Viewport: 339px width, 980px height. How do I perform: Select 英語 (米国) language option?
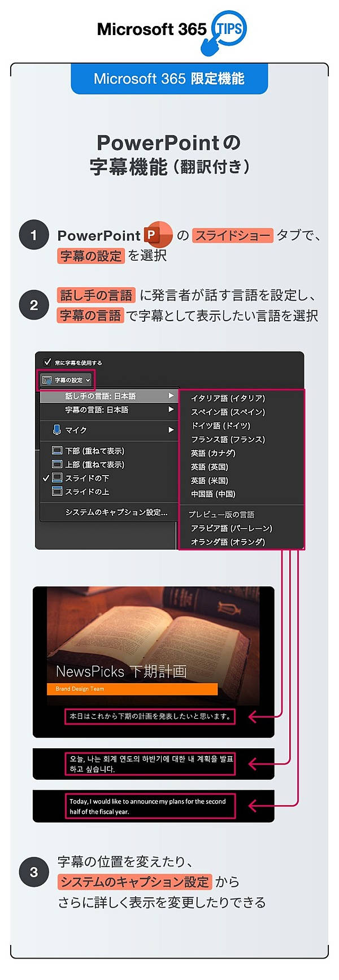point(210,480)
